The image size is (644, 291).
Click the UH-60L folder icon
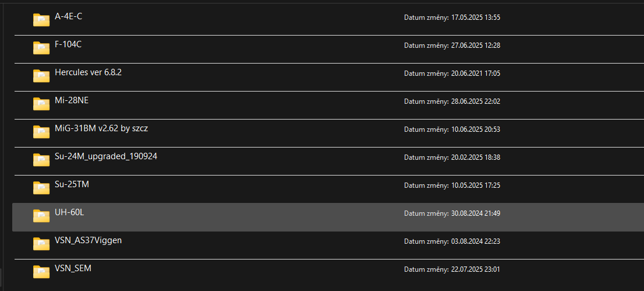[41, 216]
